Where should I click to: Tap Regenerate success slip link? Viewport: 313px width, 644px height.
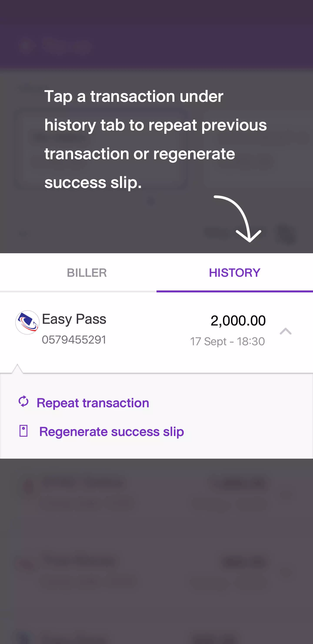coord(112,432)
